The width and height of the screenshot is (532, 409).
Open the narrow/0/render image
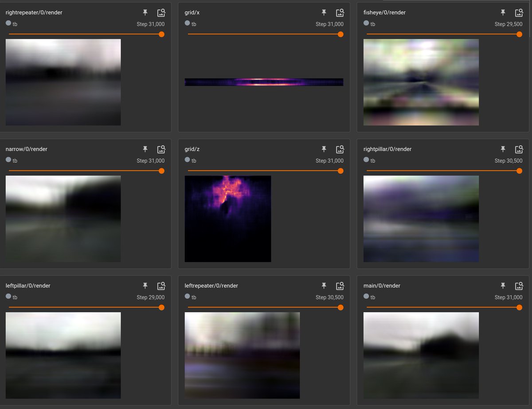(63, 219)
